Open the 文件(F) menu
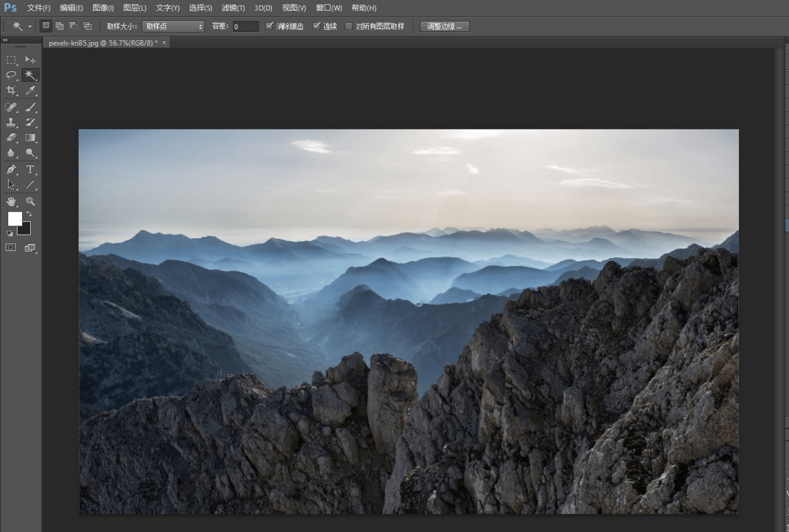Screen dimensions: 789x532 [x=39, y=8]
